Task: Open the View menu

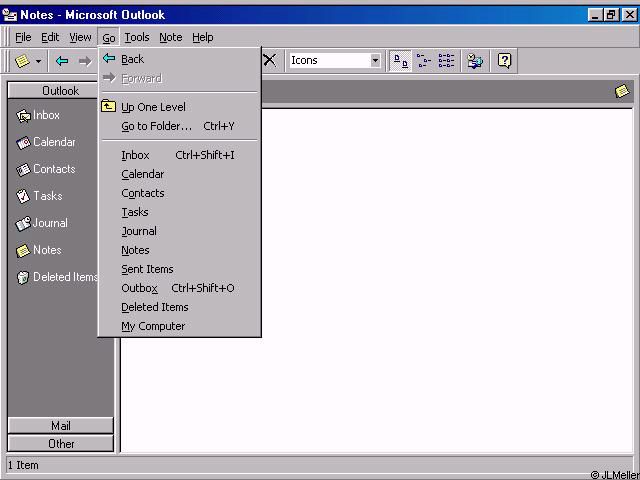Action: pyautogui.click(x=80, y=38)
